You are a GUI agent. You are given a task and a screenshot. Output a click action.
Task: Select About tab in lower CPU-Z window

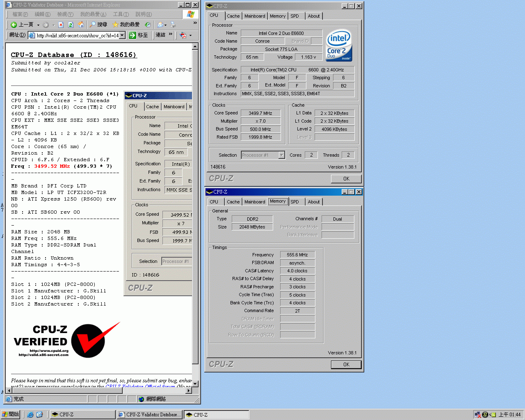pyautogui.click(x=314, y=202)
